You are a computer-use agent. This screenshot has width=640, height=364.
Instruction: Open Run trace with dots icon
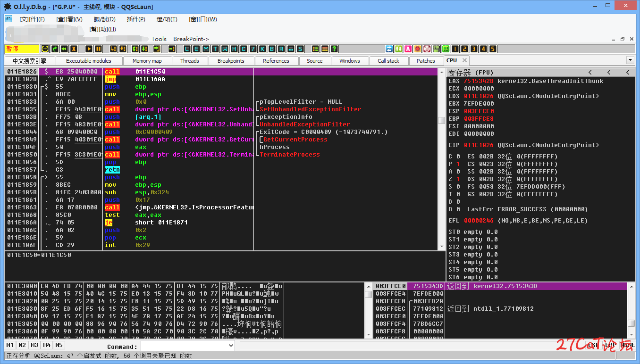[291, 49]
